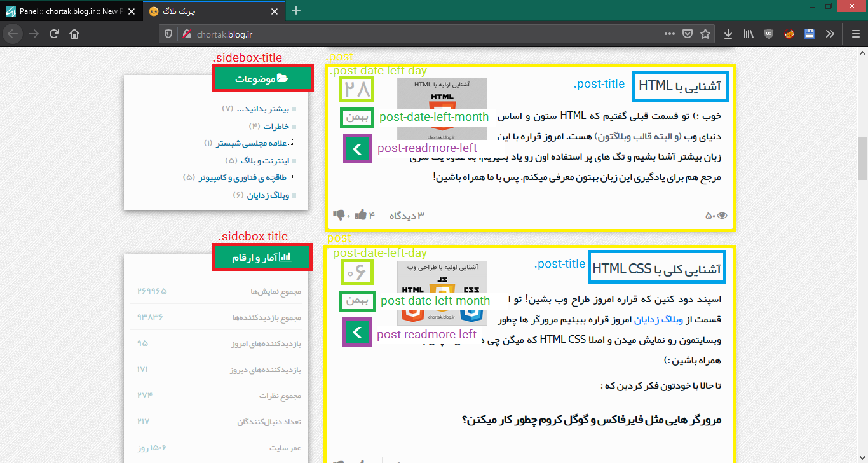Open the Firefox downloads panel
The width and height of the screenshot is (868, 463).
tap(728, 34)
